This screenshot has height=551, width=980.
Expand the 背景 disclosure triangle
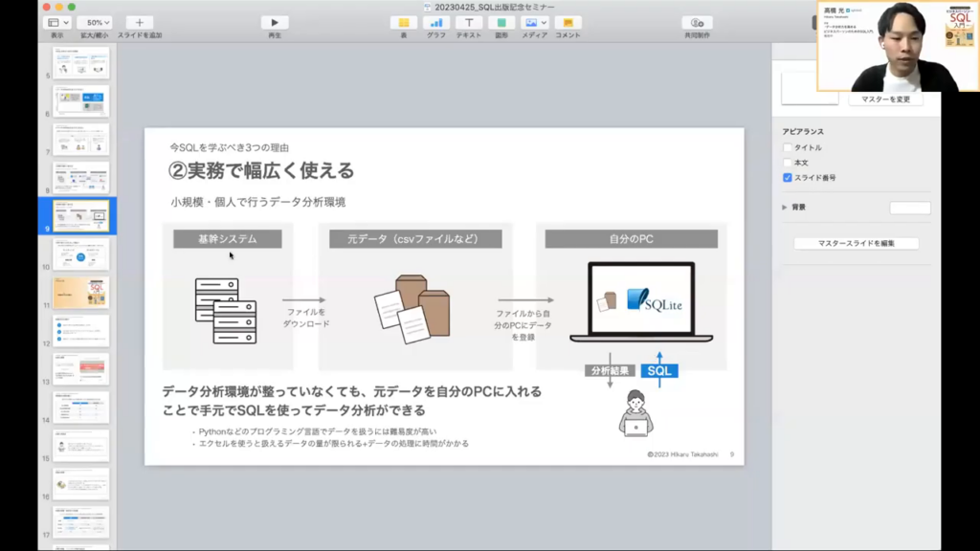(786, 207)
